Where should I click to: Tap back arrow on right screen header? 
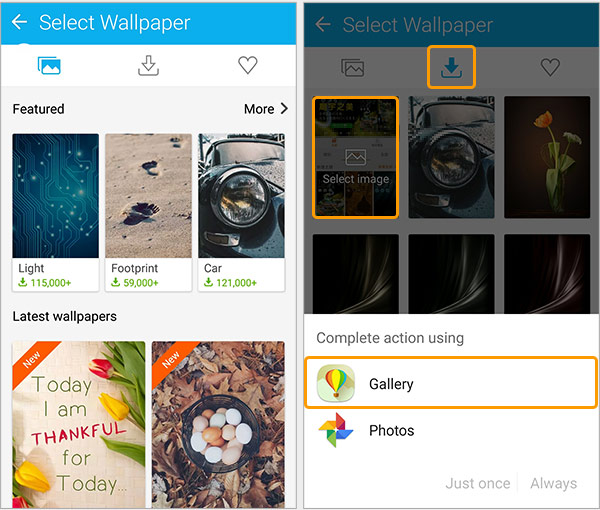click(322, 25)
